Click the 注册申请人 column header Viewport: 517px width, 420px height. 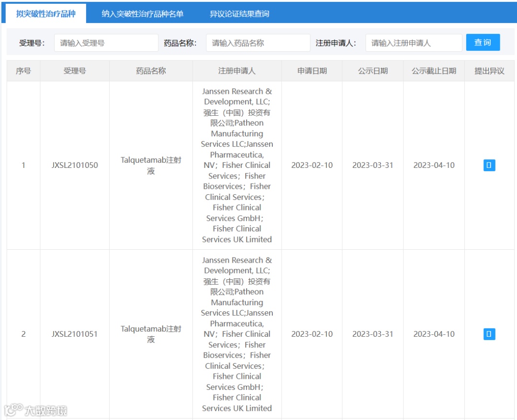tap(237, 71)
